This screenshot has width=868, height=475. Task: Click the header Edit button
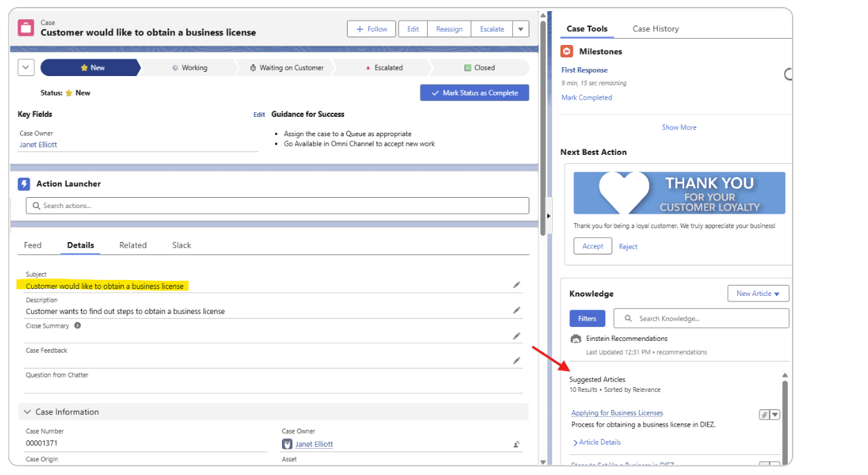[x=413, y=29]
